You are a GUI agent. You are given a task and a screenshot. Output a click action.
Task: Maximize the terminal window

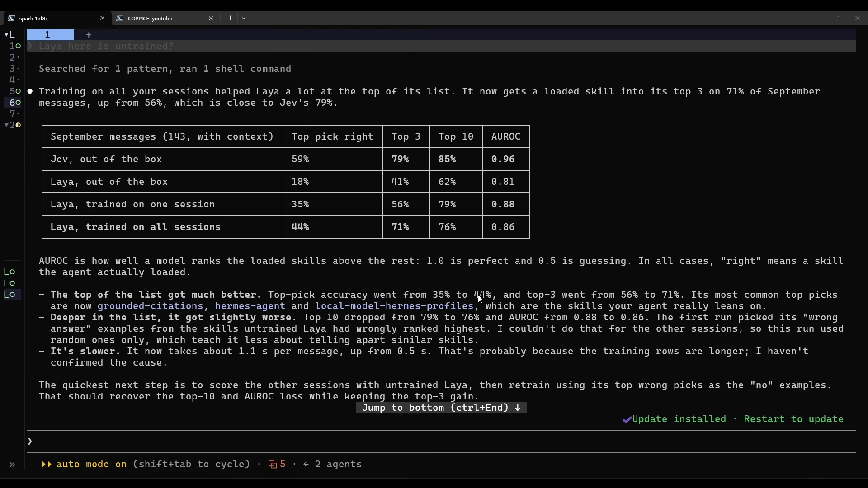click(837, 18)
